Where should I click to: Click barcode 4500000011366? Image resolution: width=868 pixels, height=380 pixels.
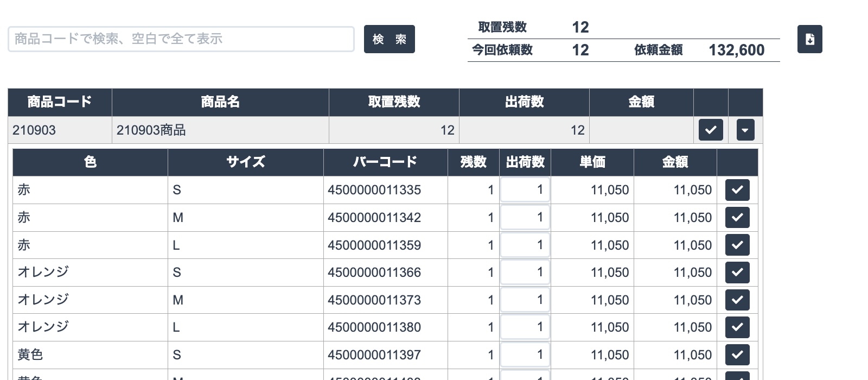[x=374, y=273]
